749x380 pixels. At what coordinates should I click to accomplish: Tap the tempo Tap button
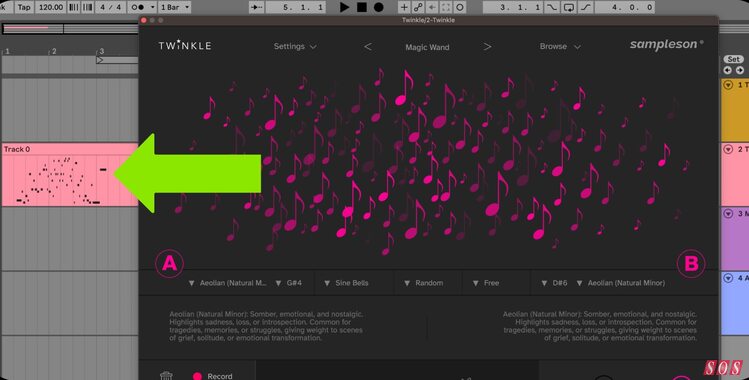[24, 7]
